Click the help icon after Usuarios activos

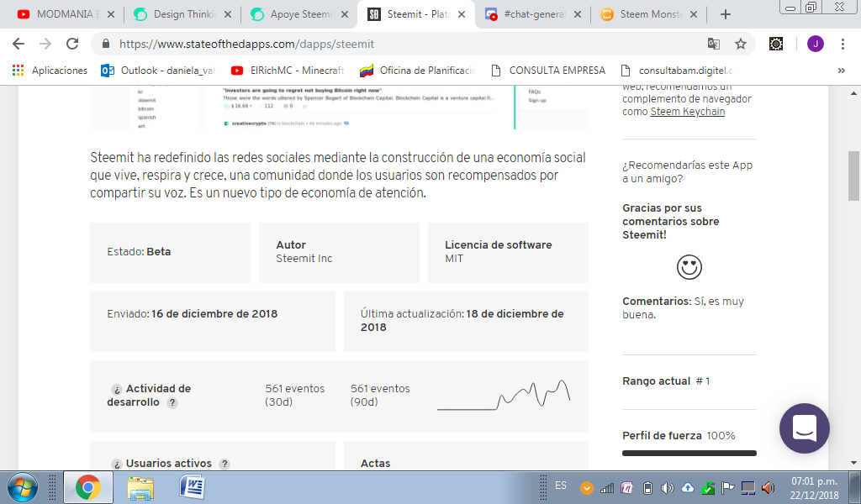coord(224,464)
